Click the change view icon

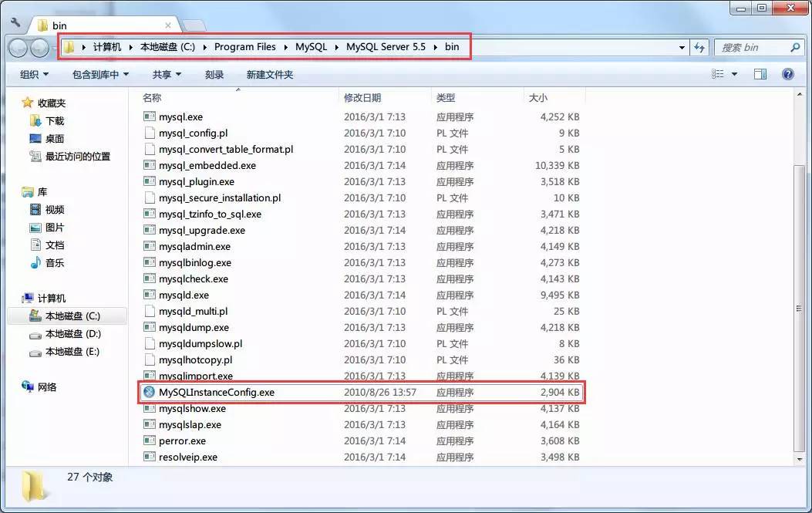tap(718, 74)
